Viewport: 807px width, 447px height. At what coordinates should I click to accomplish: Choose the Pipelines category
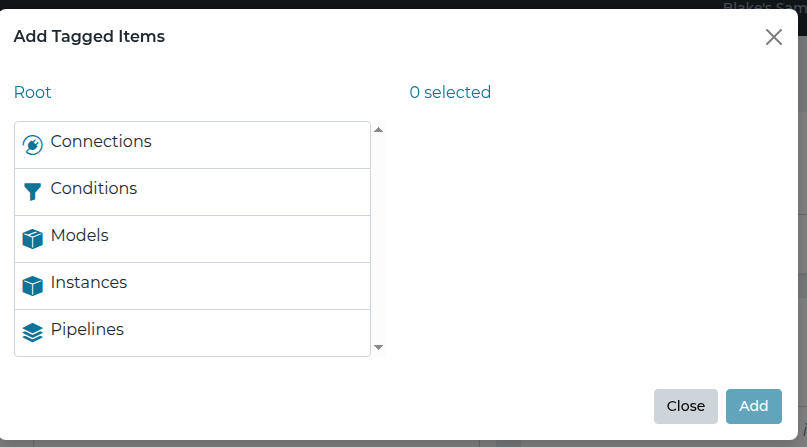(87, 330)
